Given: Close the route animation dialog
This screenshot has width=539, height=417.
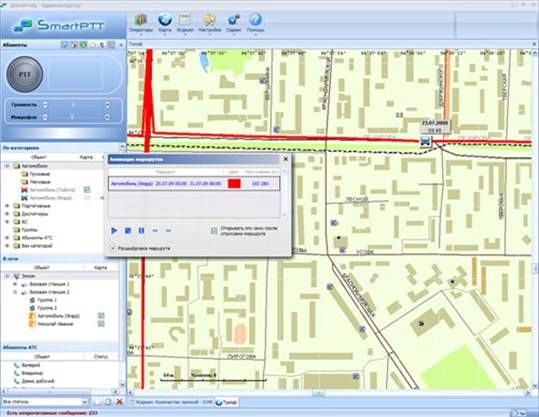Looking at the screenshot, I should pyautogui.click(x=285, y=159).
